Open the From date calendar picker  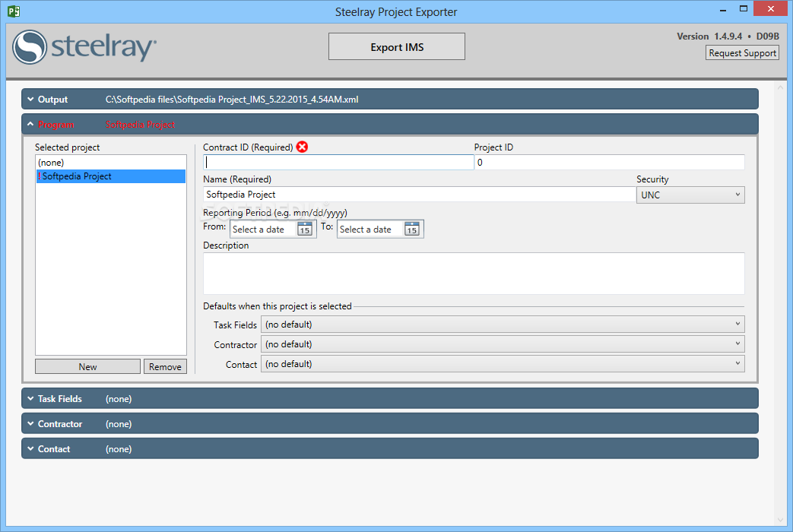tap(304, 229)
